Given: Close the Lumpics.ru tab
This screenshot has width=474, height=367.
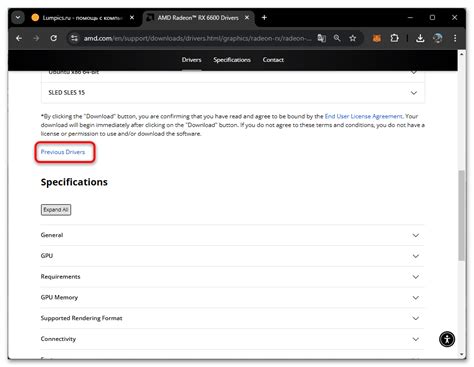Looking at the screenshot, I should (132, 17).
